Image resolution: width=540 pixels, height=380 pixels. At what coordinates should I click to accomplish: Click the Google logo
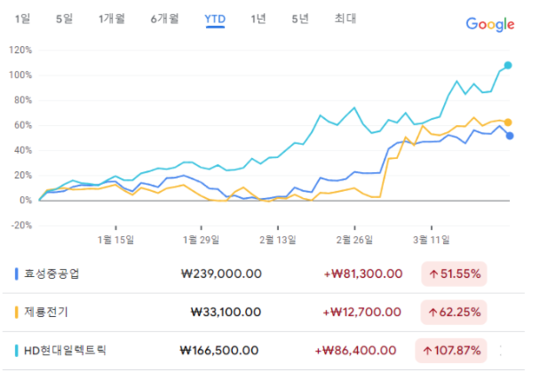tap(490, 24)
